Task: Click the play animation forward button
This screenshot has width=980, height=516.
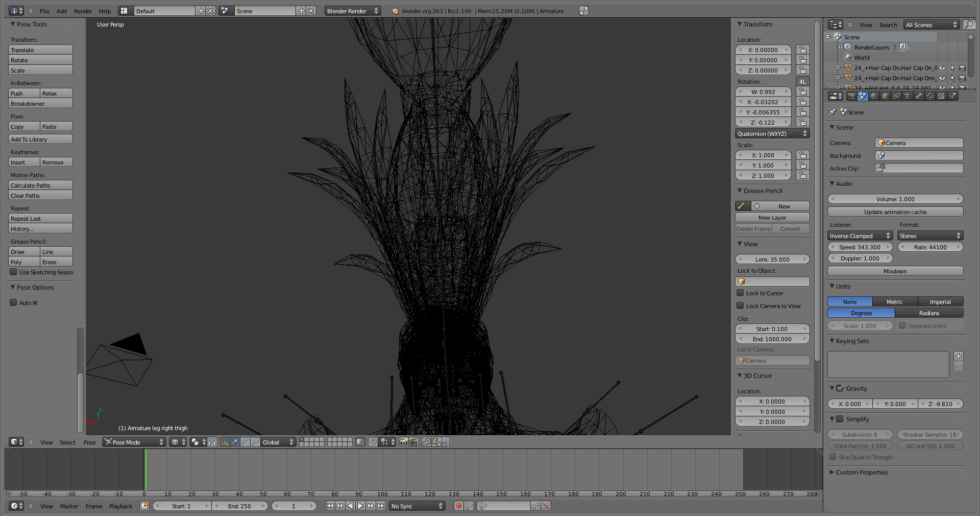Action: pyautogui.click(x=360, y=506)
